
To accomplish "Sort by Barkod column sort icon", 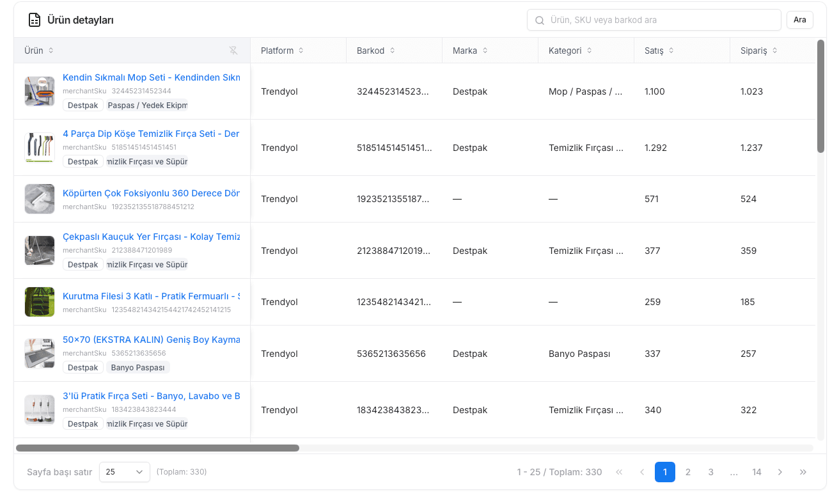I will [393, 51].
